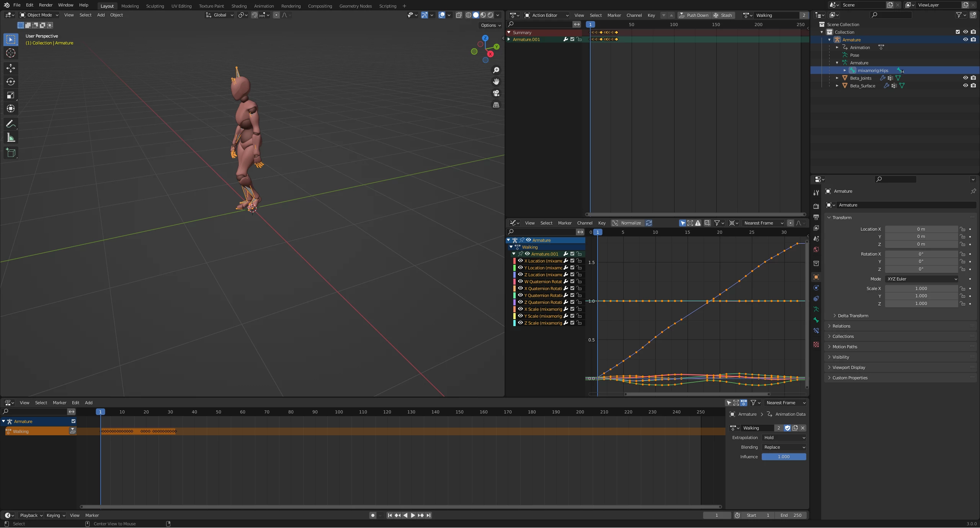Open the Extrapolation Hold dropdown

784,438
